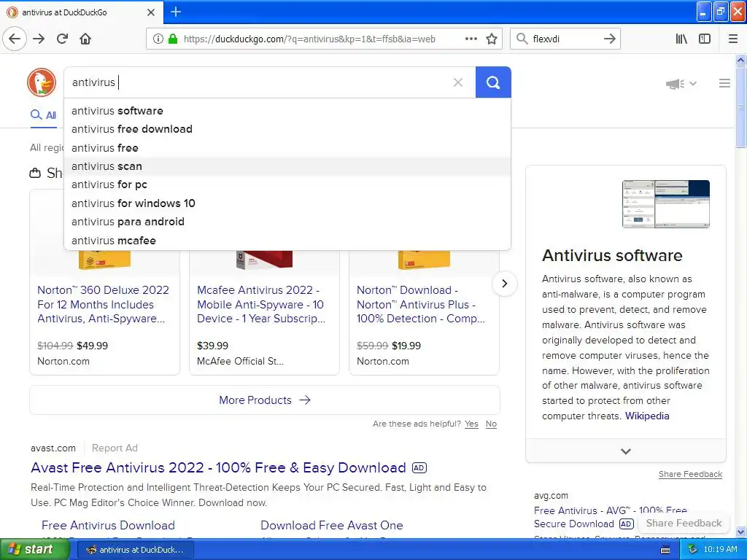The width and height of the screenshot is (747, 560).
Task: View the green padlock connection details
Action: click(x=173, y=39)
